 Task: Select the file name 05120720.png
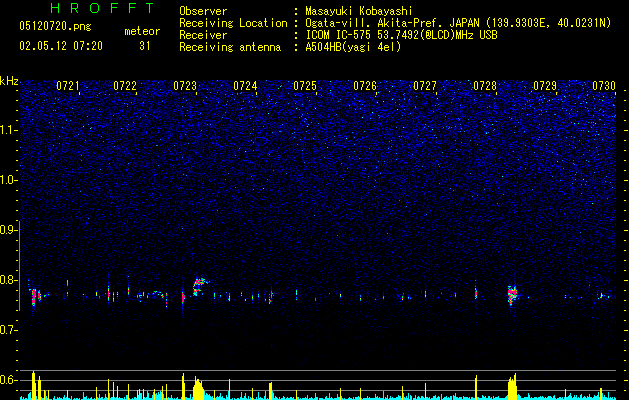click(55, 26)
